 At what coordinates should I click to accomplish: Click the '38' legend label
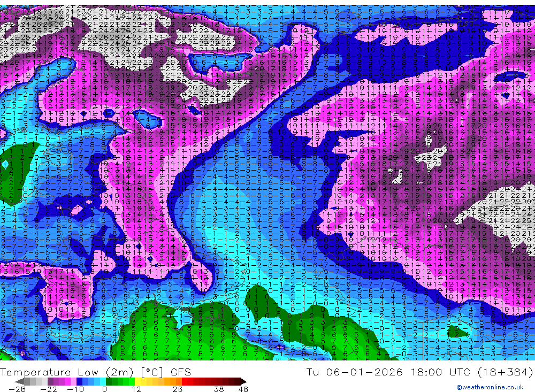pos(219,389)
